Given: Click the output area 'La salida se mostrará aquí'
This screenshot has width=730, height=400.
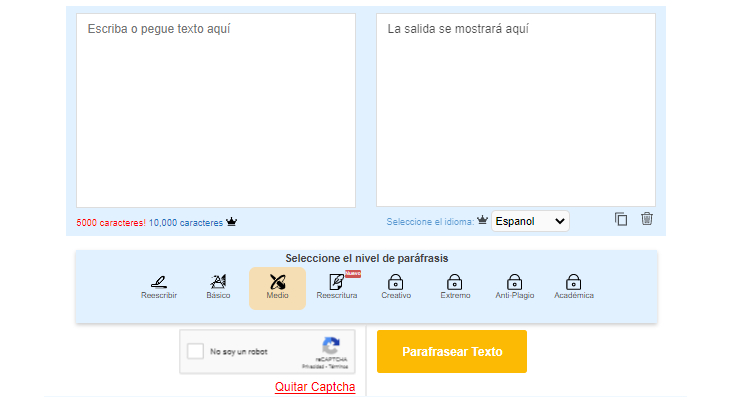Looking at the screenshot, I should (x=516, y=110).
